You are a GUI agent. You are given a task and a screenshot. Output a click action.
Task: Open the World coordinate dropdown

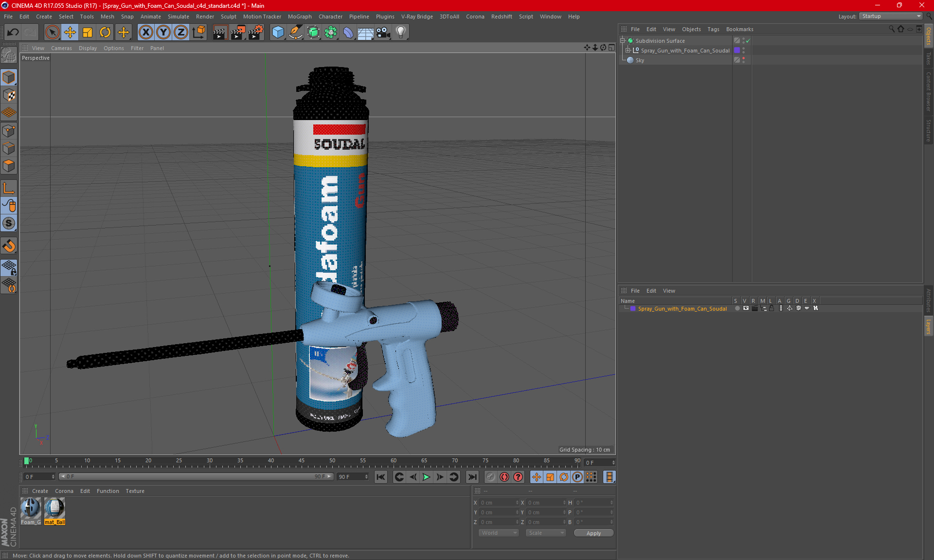click(499, 533)
